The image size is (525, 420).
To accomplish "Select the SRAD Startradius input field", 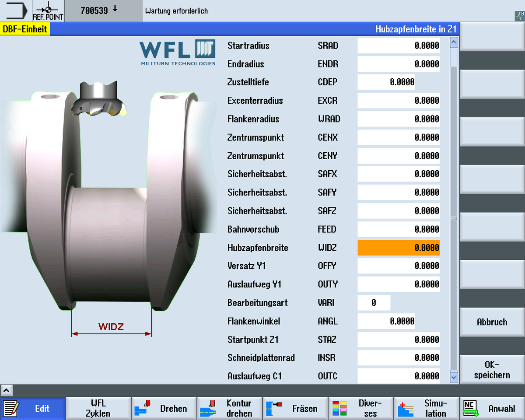I will click(x=398, y=45).
